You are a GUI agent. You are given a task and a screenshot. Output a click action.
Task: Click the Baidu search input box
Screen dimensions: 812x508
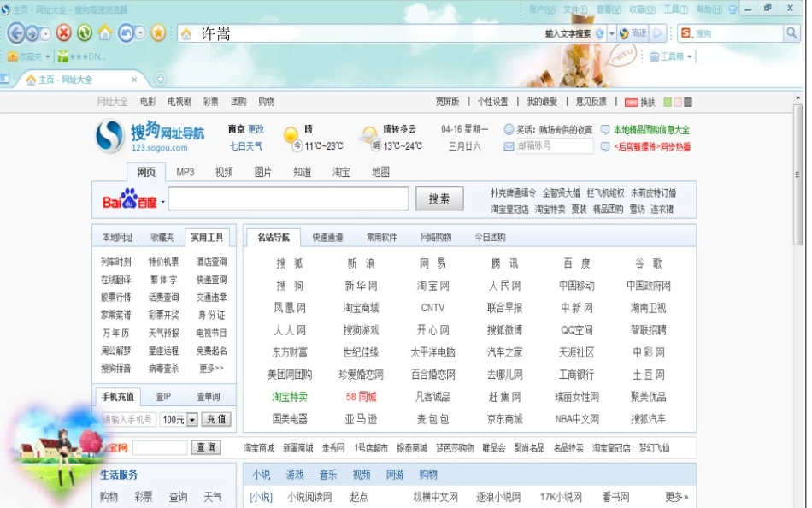click(x=288, y=199)
